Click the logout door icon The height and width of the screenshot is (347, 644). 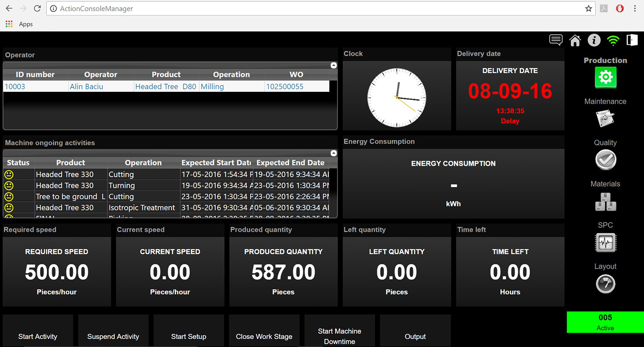point(632,40)
